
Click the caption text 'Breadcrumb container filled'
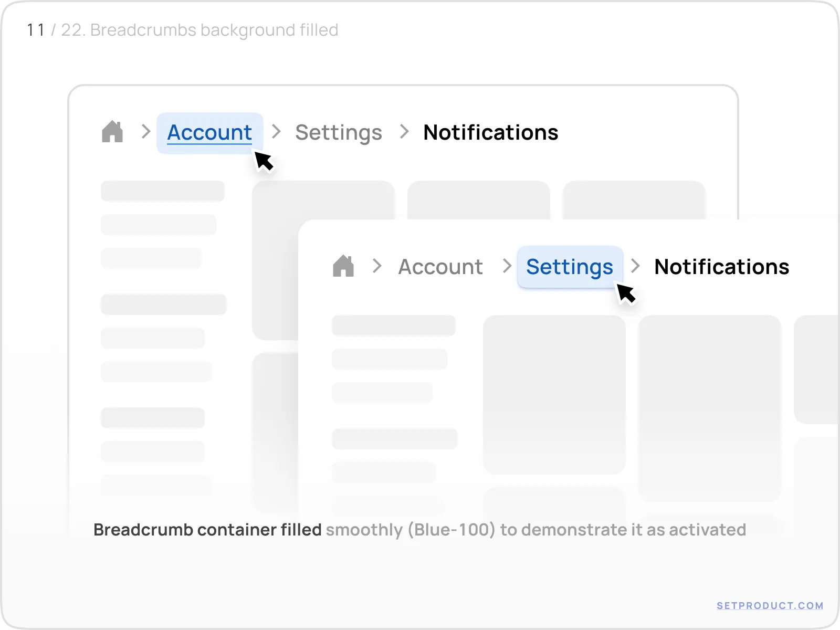[207, 530]
